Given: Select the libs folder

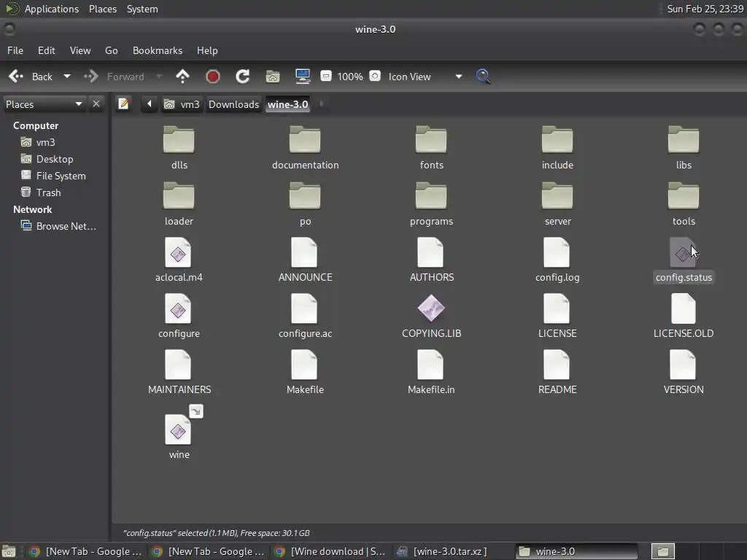Looking at the screenshot, I should pyautogui.click(x=683, y=147).
